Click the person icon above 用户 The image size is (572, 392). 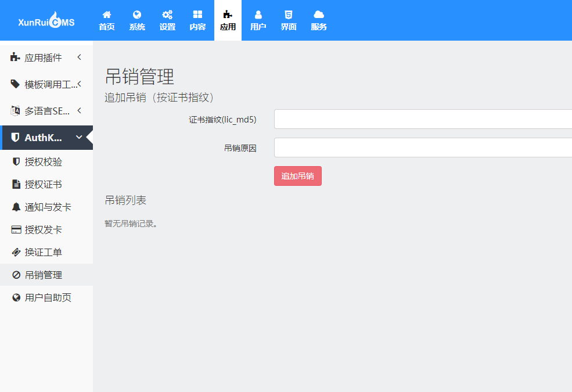pyautogui.click(x=258, y=15)
